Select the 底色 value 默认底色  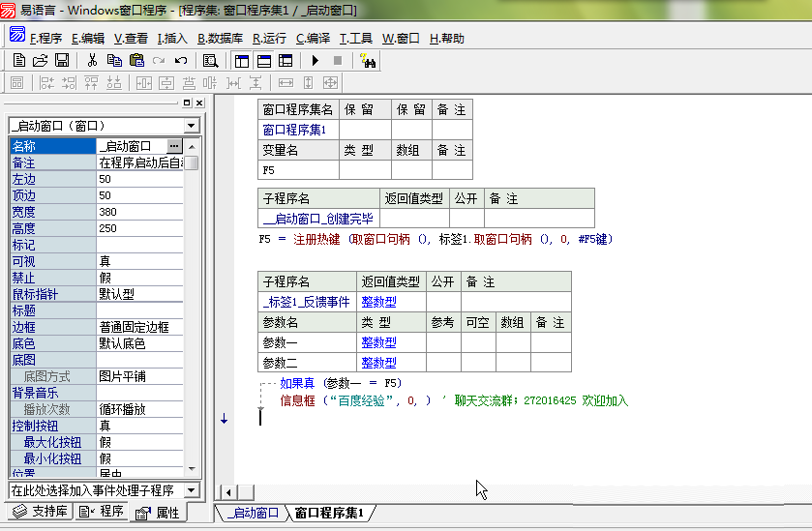pos(139,343)
